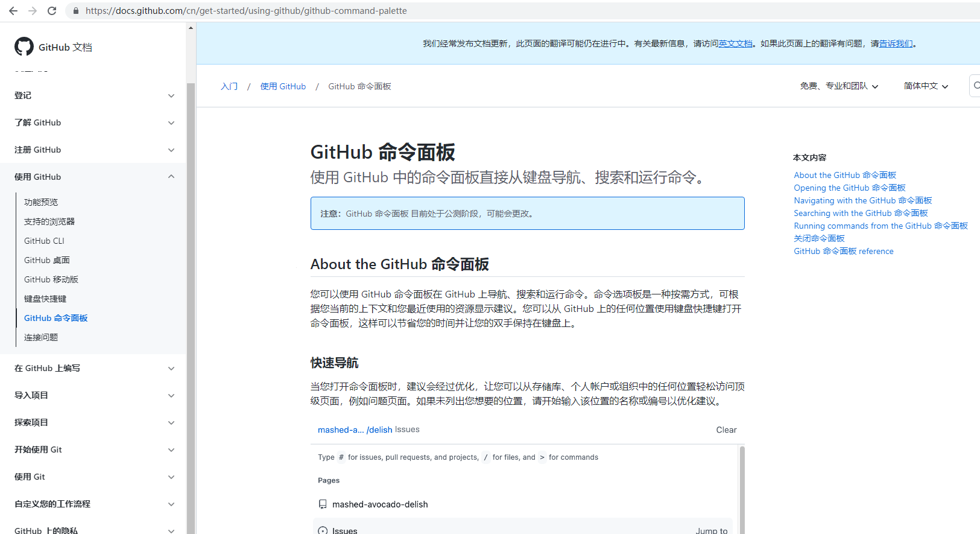This screenshot has width=980, height=534.
Task: Click the repository icon beside mashed-avocado-delish
Action: point(323,504)
